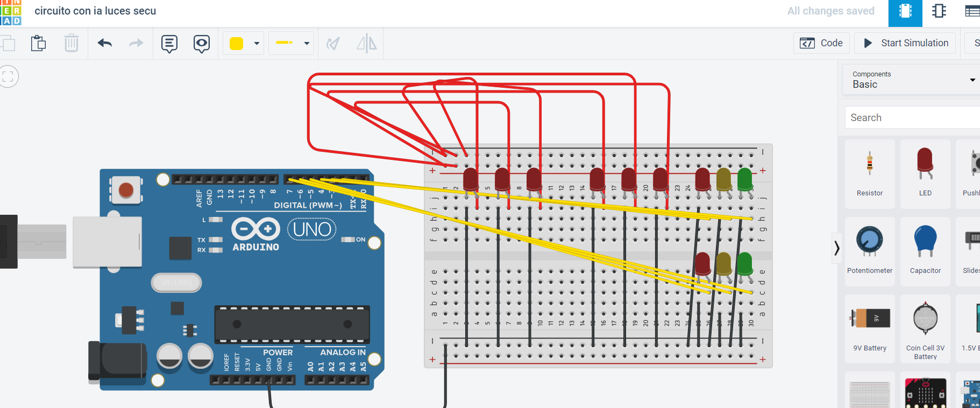The width and height of the screenshot is (980, 408).
Task: Toggle notes visibility eye icon
Action: click(202, 43)
